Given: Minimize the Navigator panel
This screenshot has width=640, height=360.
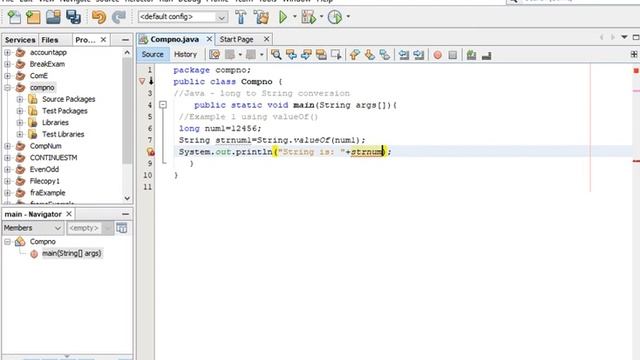Looking at the screenshot, I should (x=125, y=214).
